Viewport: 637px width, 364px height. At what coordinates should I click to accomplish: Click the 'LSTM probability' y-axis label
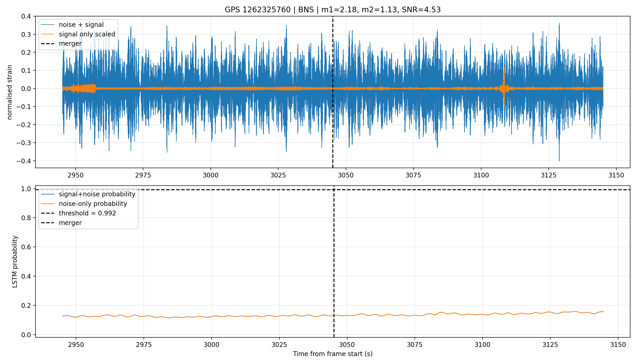(15, 262)
